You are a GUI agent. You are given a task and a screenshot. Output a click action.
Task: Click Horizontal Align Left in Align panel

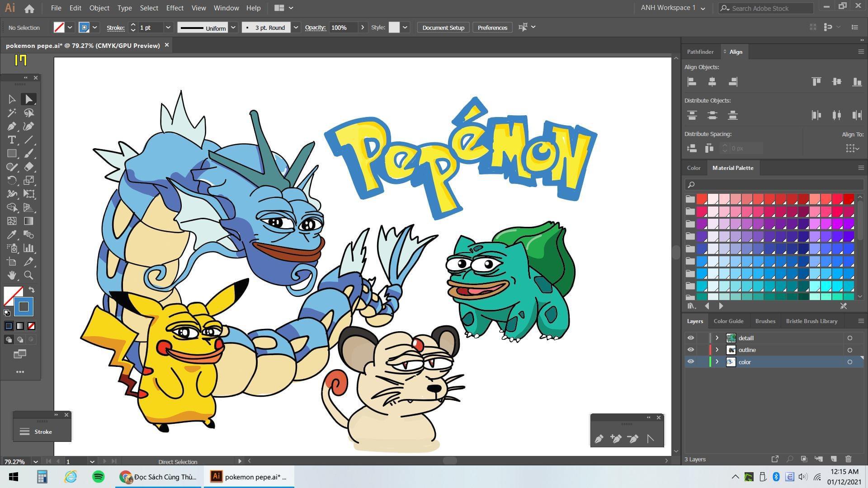tap(692, 82)
